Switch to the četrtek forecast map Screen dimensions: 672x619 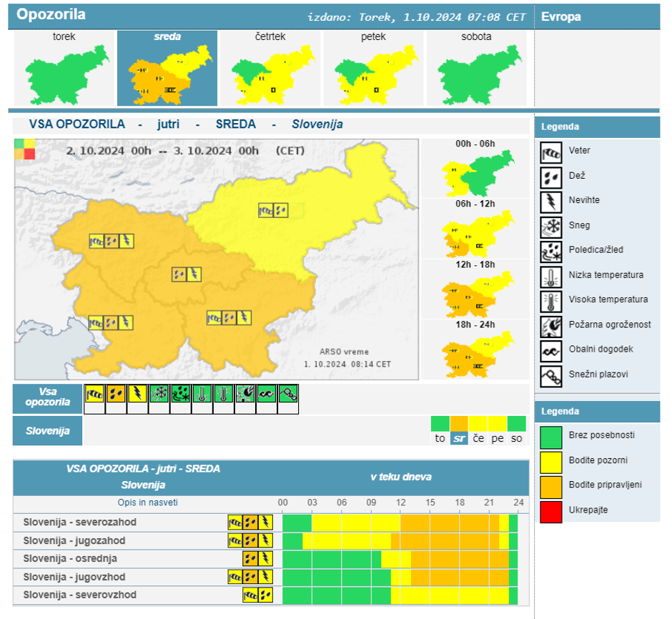pos(270,69)
